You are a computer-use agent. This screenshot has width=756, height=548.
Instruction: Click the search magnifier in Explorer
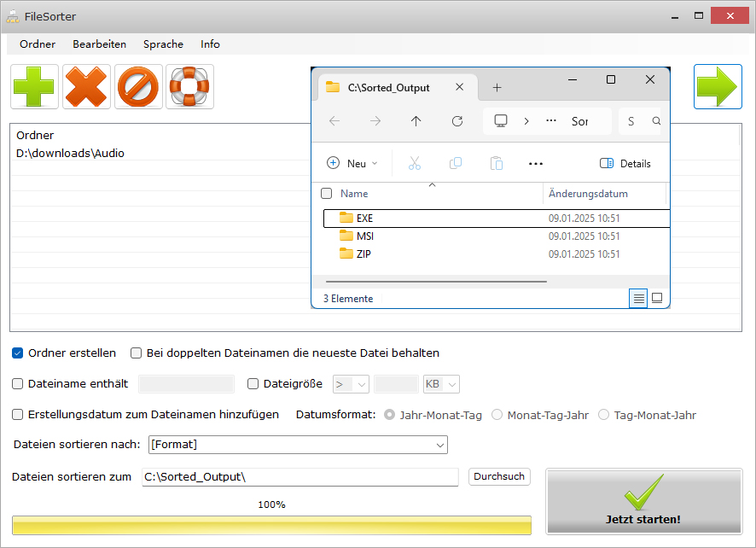pos(656,120)
